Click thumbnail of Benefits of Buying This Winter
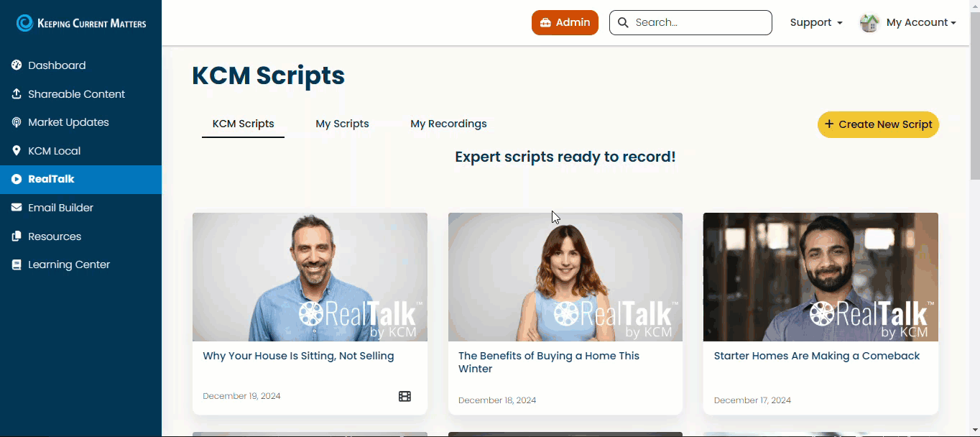 tap(565, 277)
